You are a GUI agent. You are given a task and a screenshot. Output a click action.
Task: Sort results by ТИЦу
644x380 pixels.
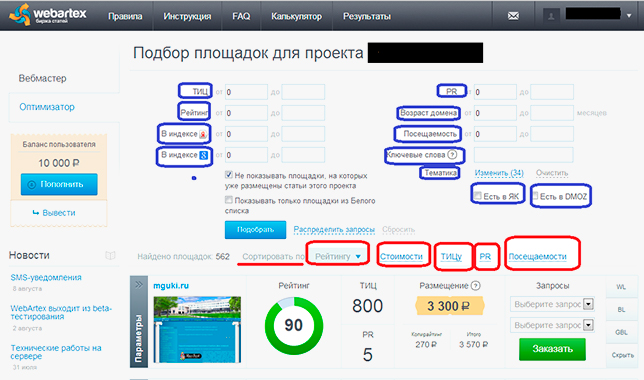click(x=451, y=256)
